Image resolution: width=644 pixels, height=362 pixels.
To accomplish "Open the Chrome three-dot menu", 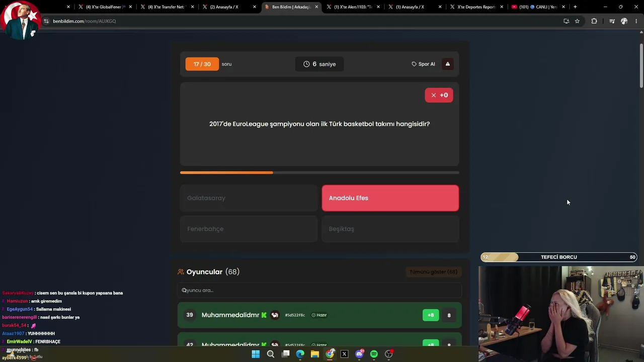I will click(x=636, y=21).
